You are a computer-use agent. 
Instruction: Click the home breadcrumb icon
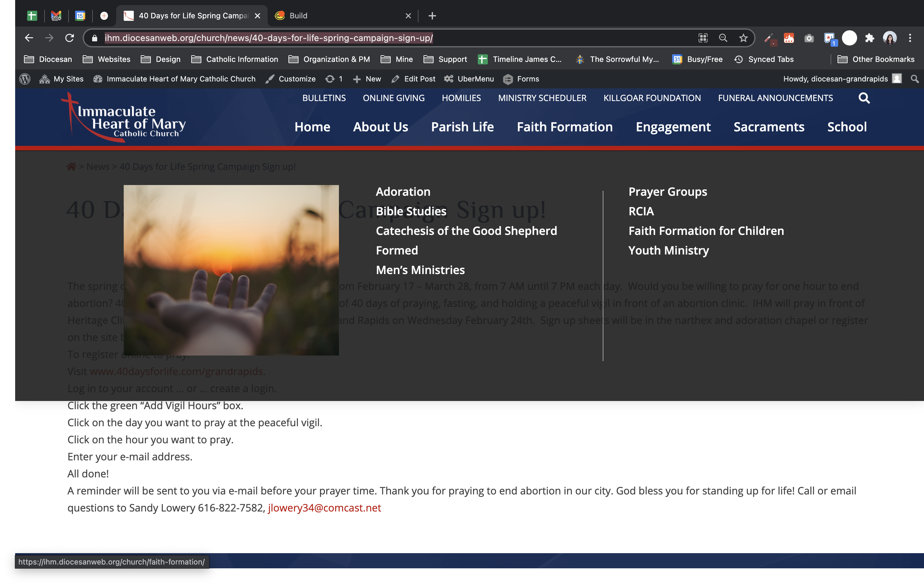[x=71, y=167]
